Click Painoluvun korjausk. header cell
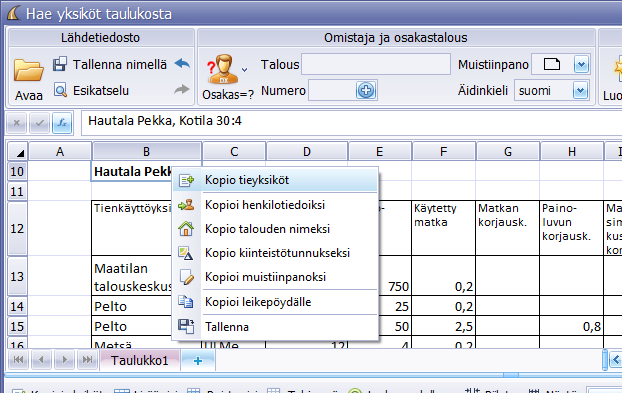This screenshot has width=622, height=393. pos(571,228)
